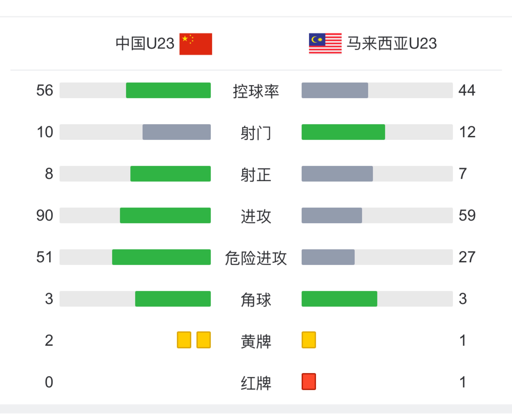Screen dimensions: 512x420
Task: Select the 射正 stat label
Action: pos(256,175)
